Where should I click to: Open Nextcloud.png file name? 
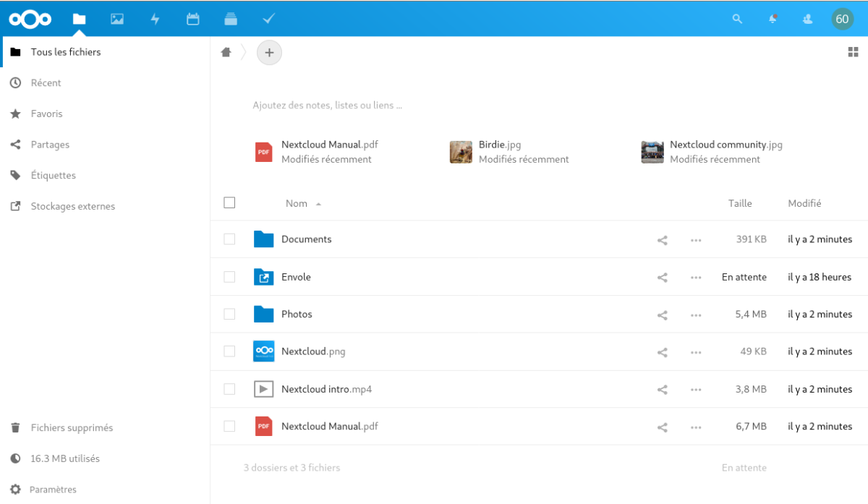tap(313, 352)
